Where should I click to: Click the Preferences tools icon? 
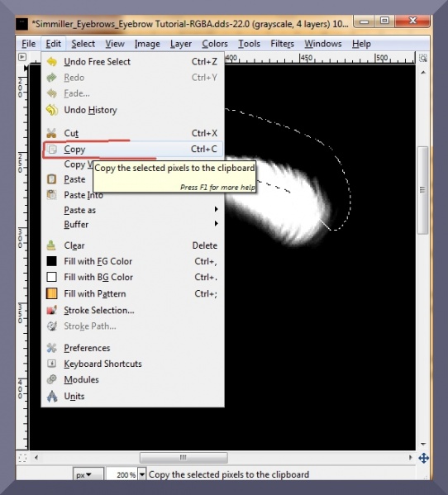coord(51,348)
